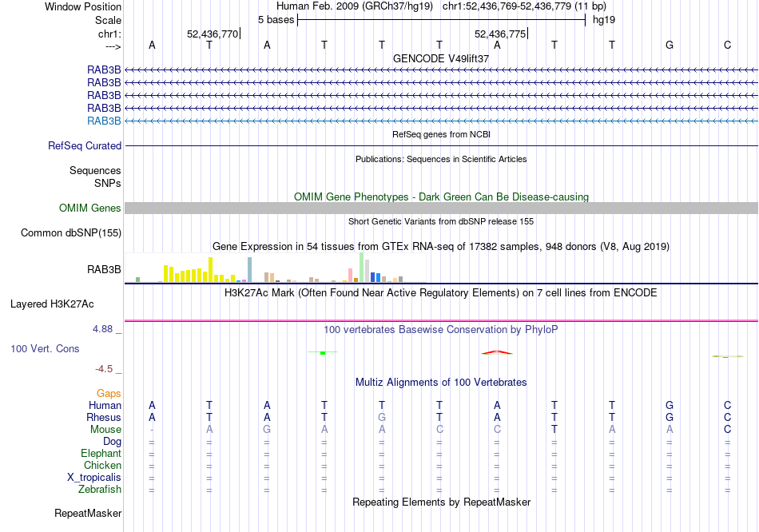Image resolution: width=759 pixels, height=532 pixels.
Task: Select the Zebrafish alignment row label
Action: (100, 490)
